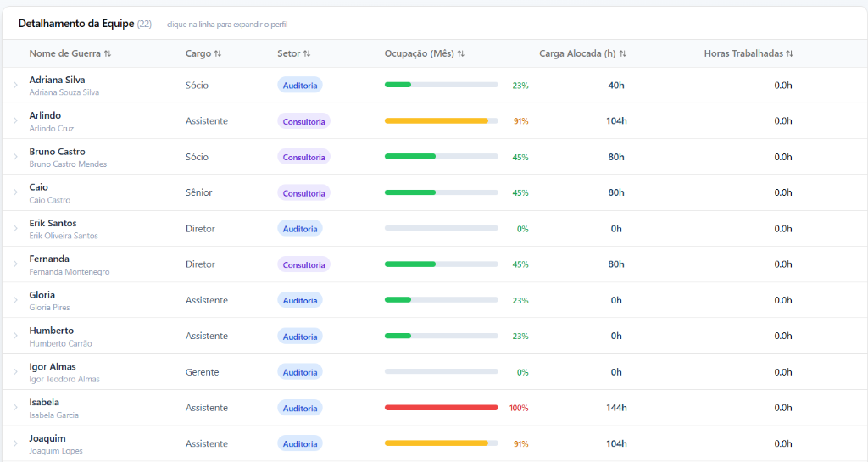The height and width of the screenshot is (462, 868).
Task: Click Adriana Silva's 23% occupation bar
Action: coord(441,85)
